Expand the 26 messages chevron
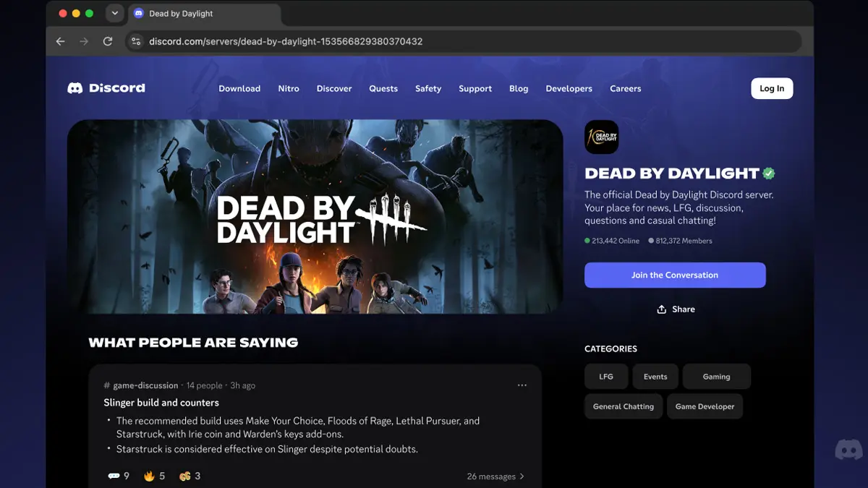Viewport: 868px width, 488px height. [522, 476]
